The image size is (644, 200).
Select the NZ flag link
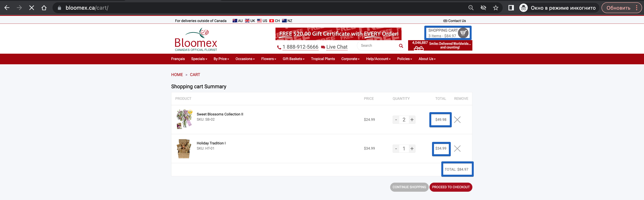tap(287, 21)
